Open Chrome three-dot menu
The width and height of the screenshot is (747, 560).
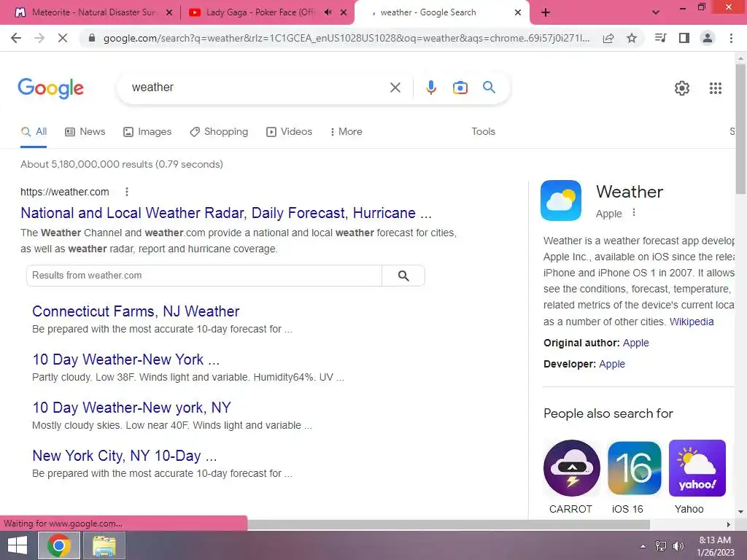tap(731, 38)
